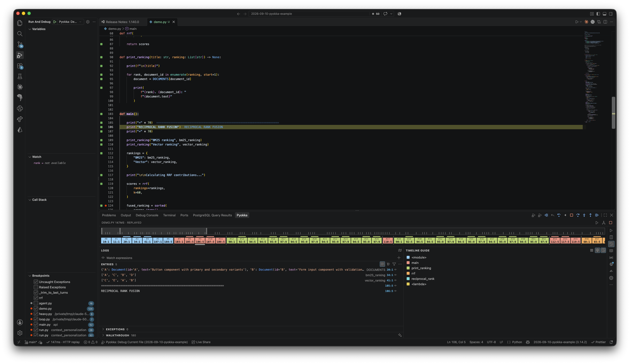Click timeline marker #7 at 103:1
Image resolution: width=630 pixels, height=364 pixels.
click(179, 241)
